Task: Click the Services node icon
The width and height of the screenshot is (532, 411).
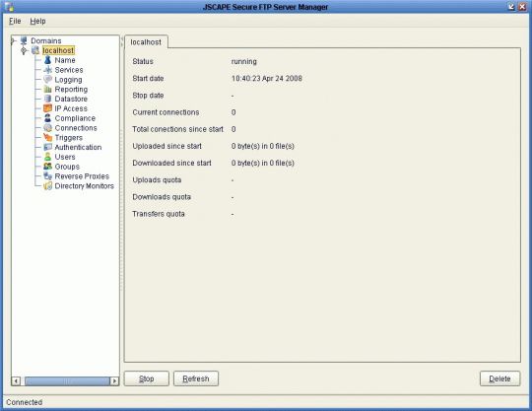Action: click(x=48, y=70)
